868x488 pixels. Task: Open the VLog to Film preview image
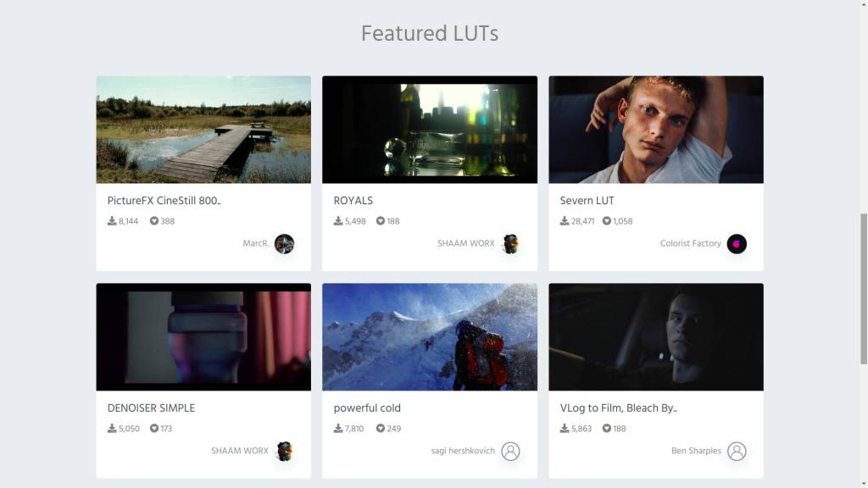(x=656, y=337)
